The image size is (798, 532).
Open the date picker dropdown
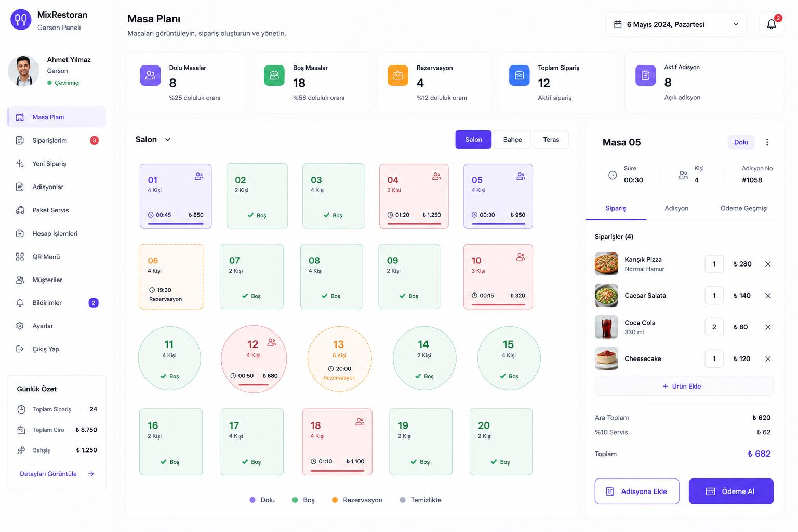click(676, 24)
